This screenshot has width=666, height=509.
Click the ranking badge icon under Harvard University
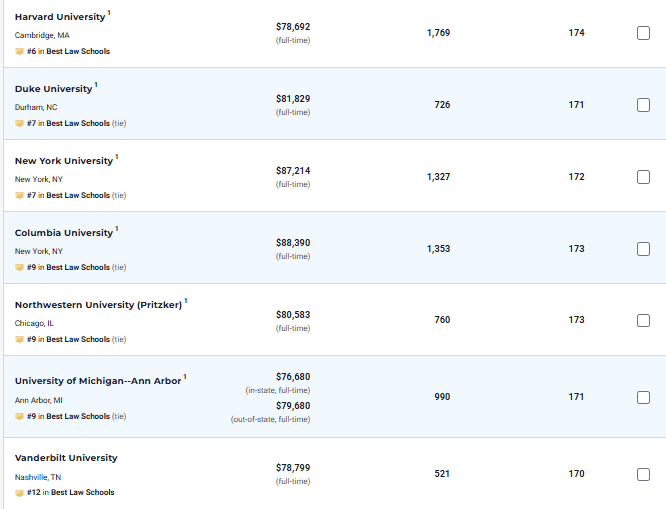coord(19,51)
